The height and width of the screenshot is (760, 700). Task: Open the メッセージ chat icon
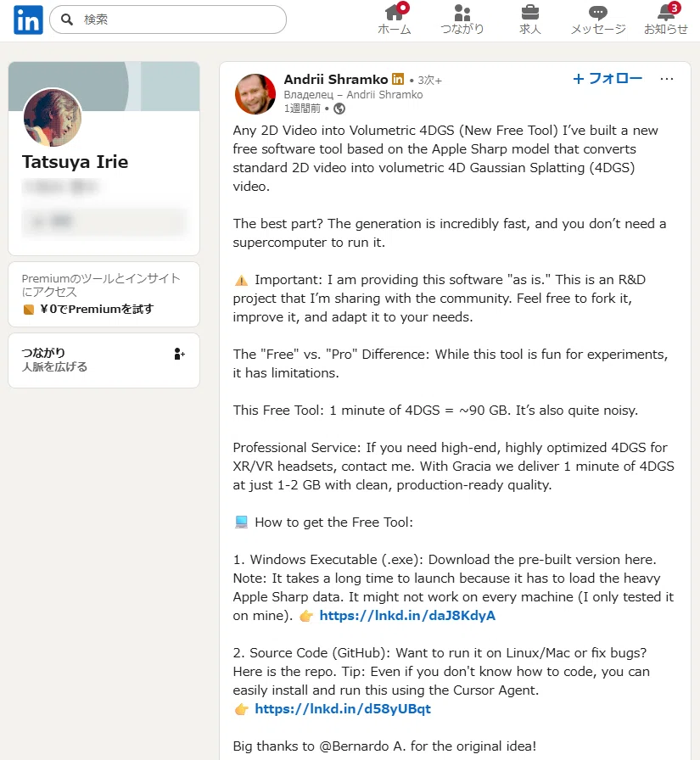click(x=598, y=13)
